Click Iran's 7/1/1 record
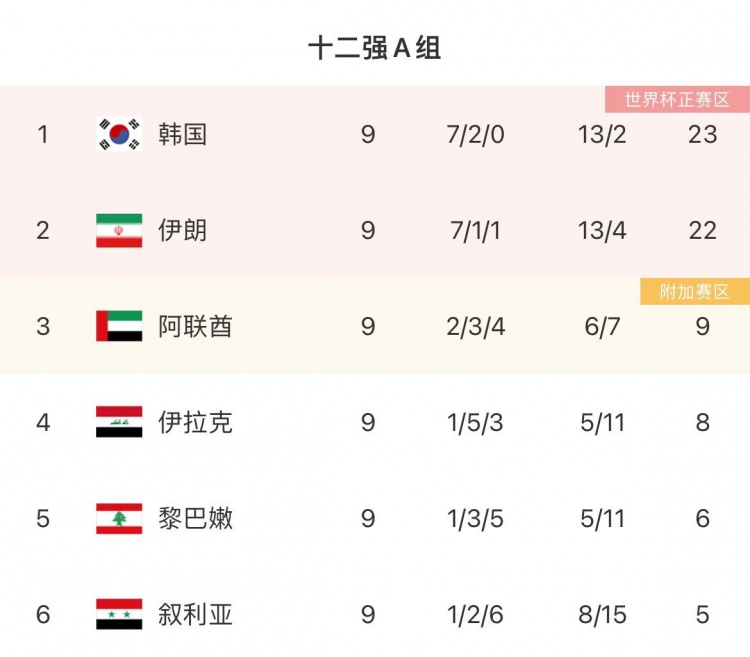Image resolution: width=750 pixels, height=657 pixels. click(x=475, y=230)
